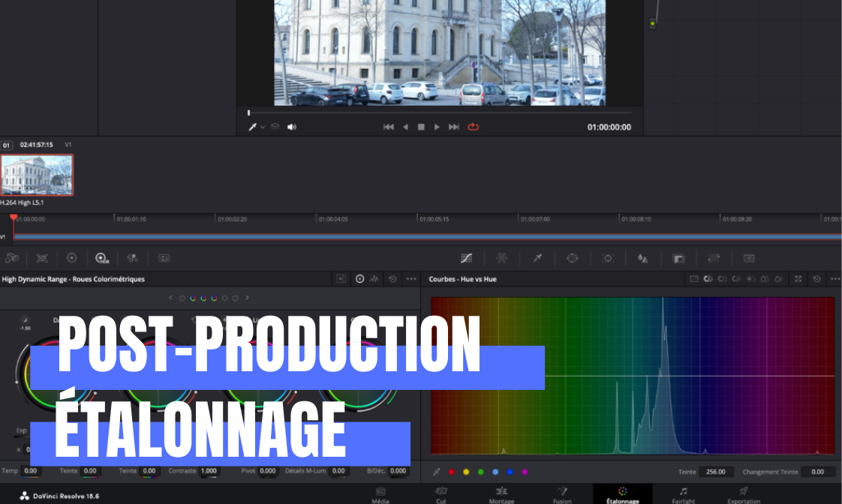The height and width of the screenshot is (504, 842).
Task: Open the Qualifier eyedropper palette
Action: 537,258
